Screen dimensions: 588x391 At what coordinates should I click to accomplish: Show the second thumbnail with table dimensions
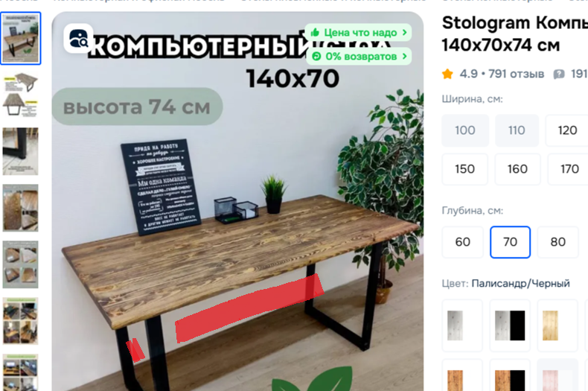tap(21, 95)
